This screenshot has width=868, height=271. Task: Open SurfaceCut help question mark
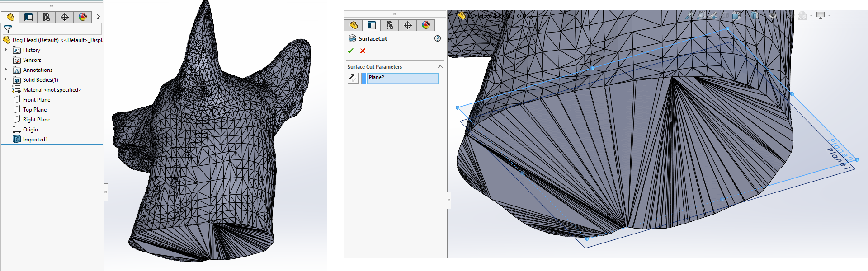click(437, 38)
